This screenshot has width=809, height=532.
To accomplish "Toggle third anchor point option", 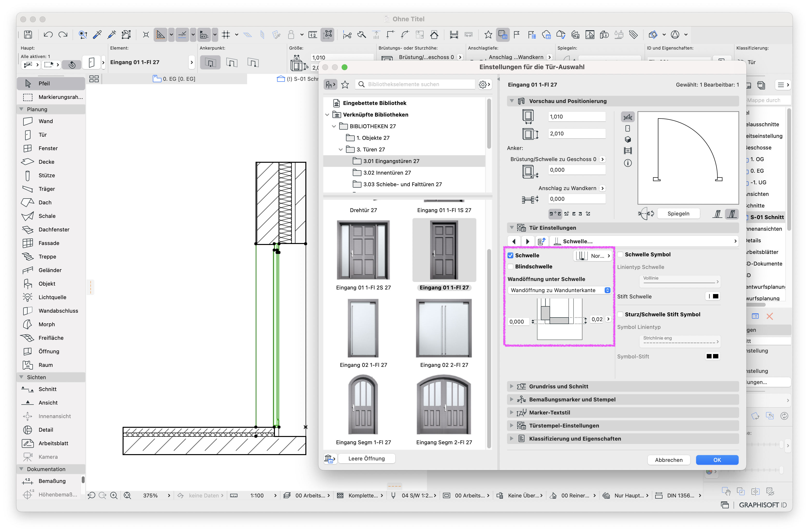I will tap(253, 63).
